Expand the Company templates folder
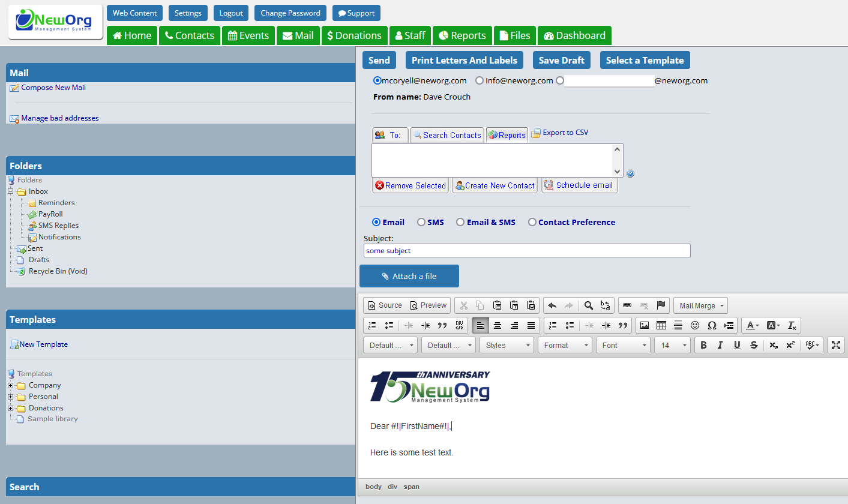Screen dimensions: 848x504 pyautogui.click(x=11, y=385)
